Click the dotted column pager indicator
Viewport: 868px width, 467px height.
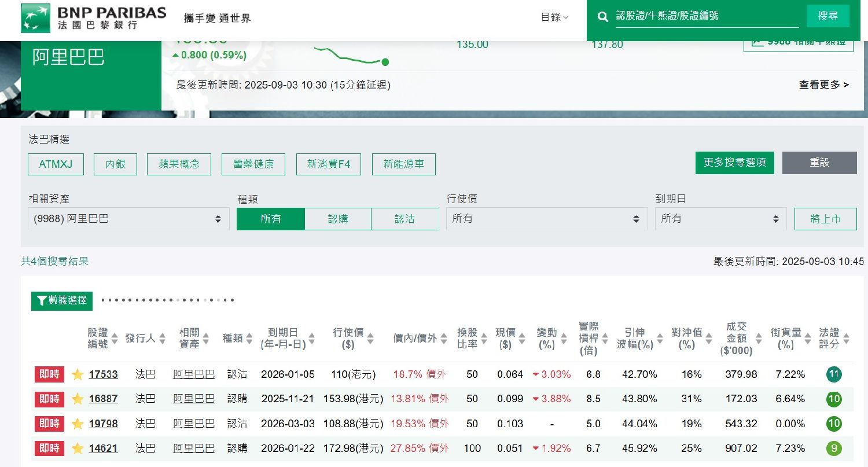click(x=168, y=300)
